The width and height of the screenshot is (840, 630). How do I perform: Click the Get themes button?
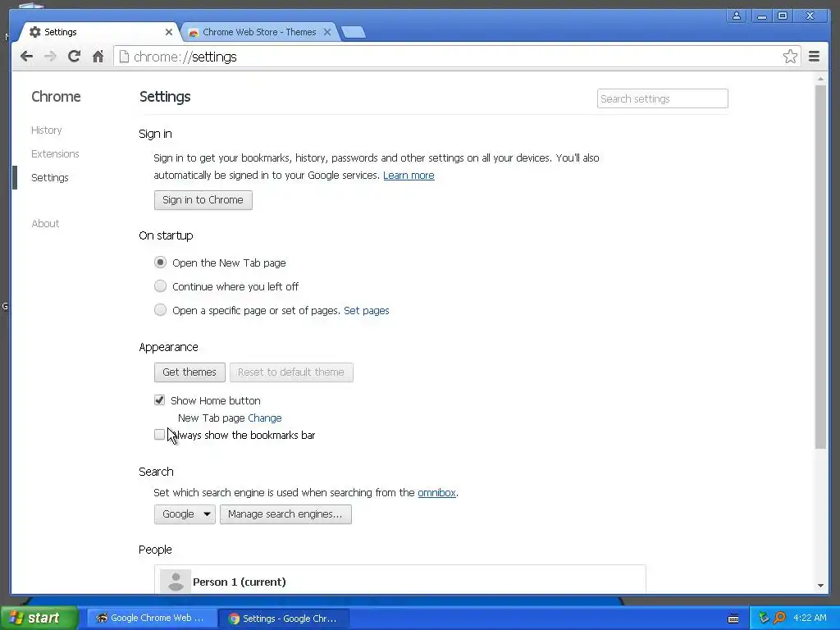point(189,372)
